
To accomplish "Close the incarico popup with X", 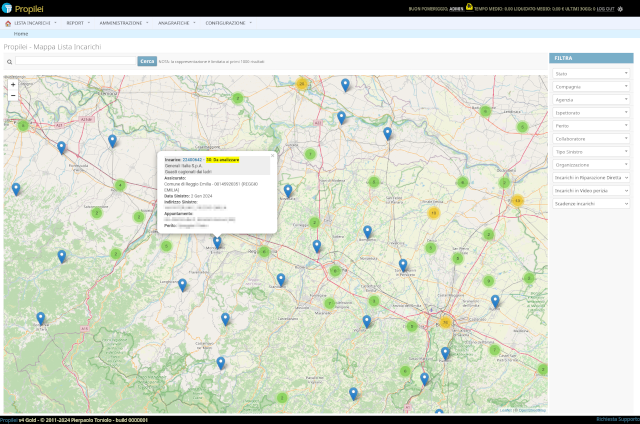I will coord(273,155).
